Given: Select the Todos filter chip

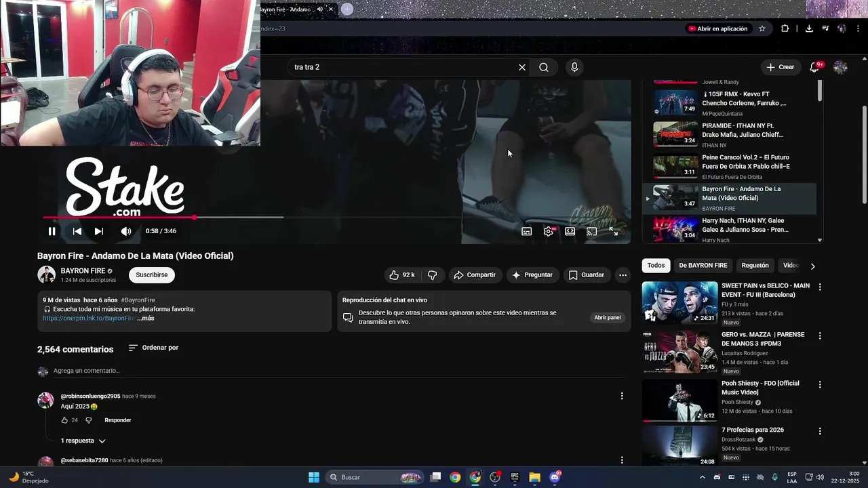Looking at the screenshot, I should (x=656, y=266).
